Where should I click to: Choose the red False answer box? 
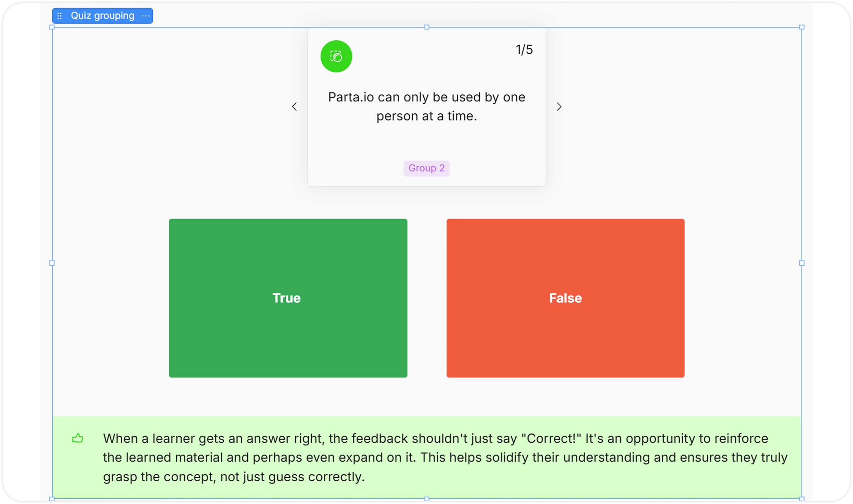565,298
